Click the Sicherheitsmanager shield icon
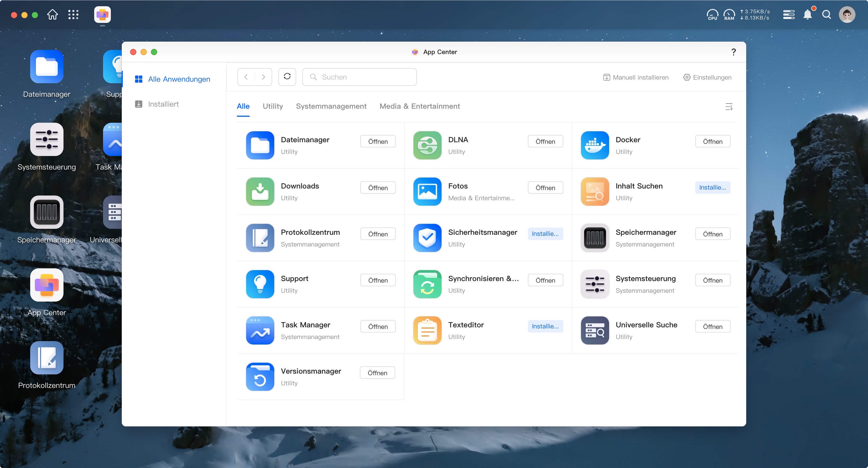The width and height of the screenshot is (868, 468). 427,238
